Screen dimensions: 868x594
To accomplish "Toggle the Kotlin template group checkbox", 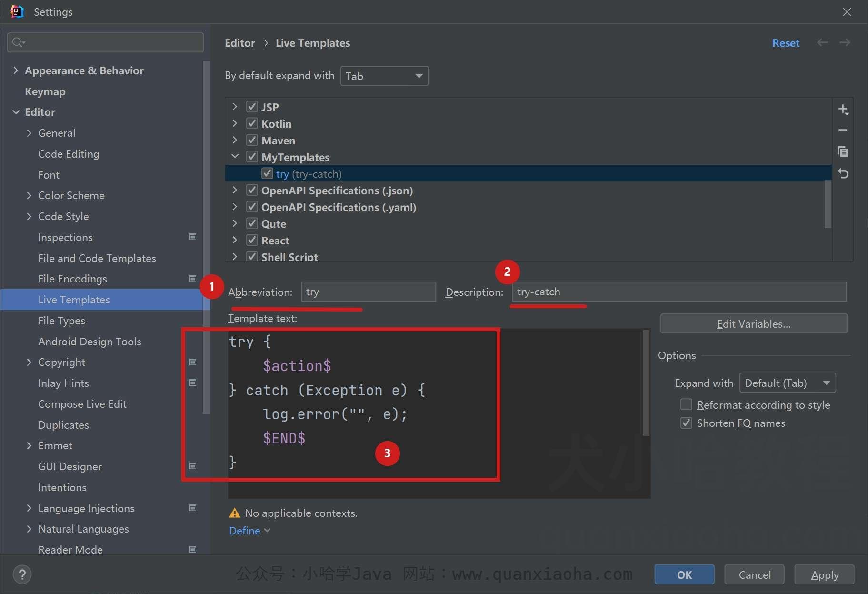I will click(x=252, y=123).
